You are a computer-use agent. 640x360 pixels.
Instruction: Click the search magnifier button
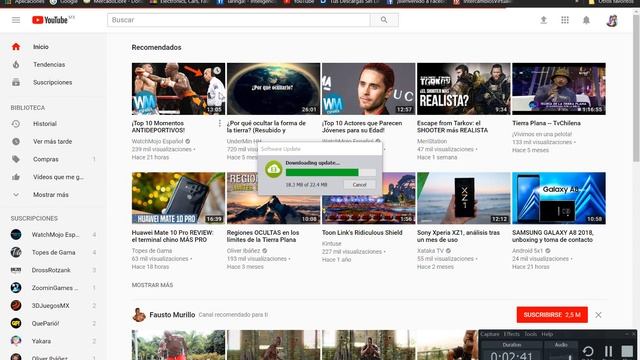click(x=384, y=20)
